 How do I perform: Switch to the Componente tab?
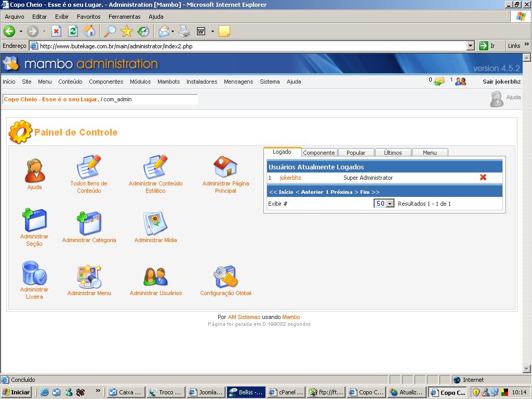[319, 153]
